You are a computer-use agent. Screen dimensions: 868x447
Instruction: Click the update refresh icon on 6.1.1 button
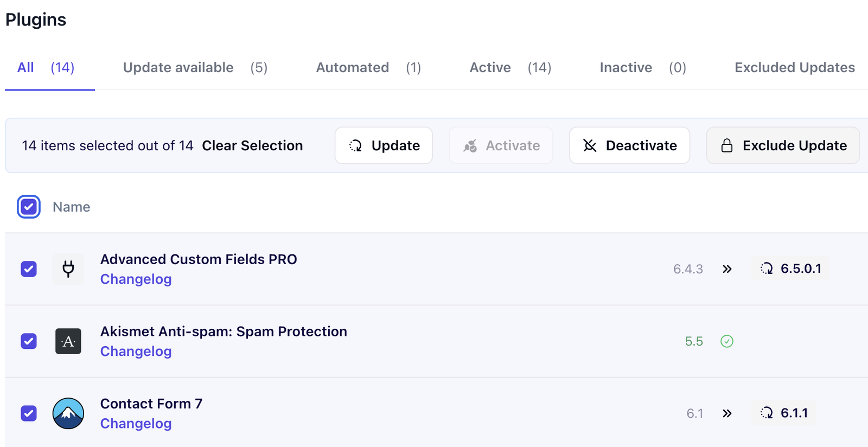767,413
